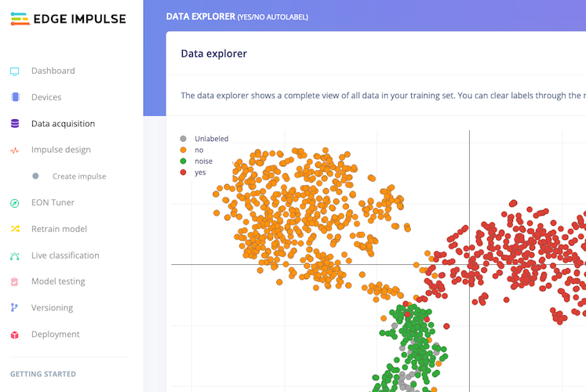Click the Live classification icon
The image size is (586, 392).
15,256
